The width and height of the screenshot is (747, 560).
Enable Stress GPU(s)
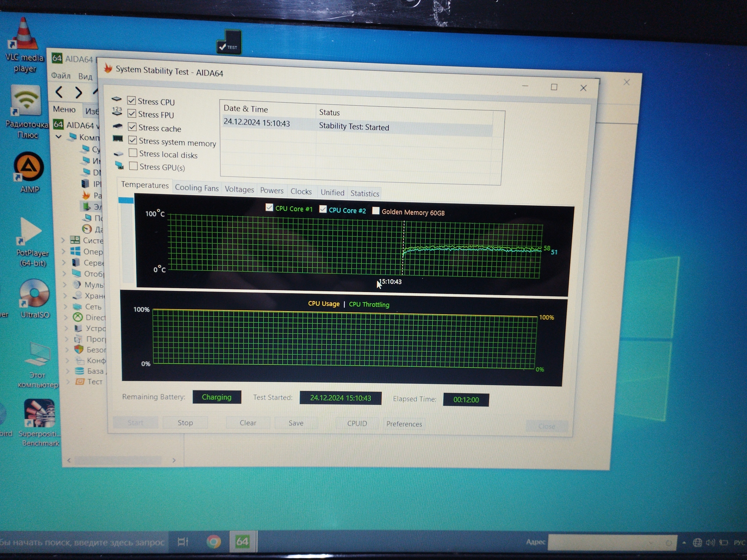133,166
